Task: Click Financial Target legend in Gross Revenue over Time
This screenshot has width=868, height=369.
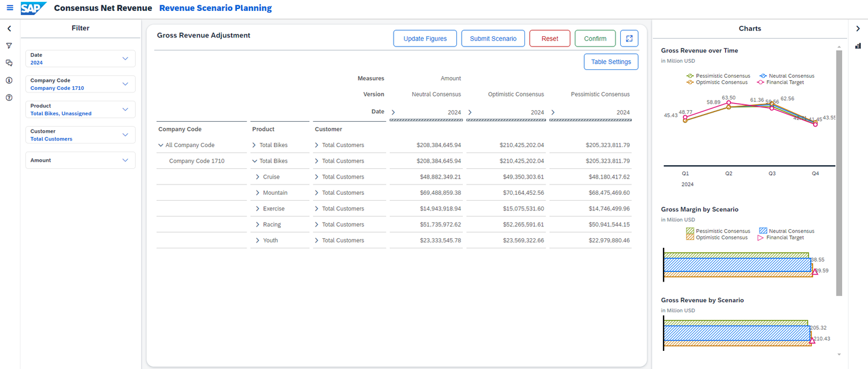Action: [781, 82]
